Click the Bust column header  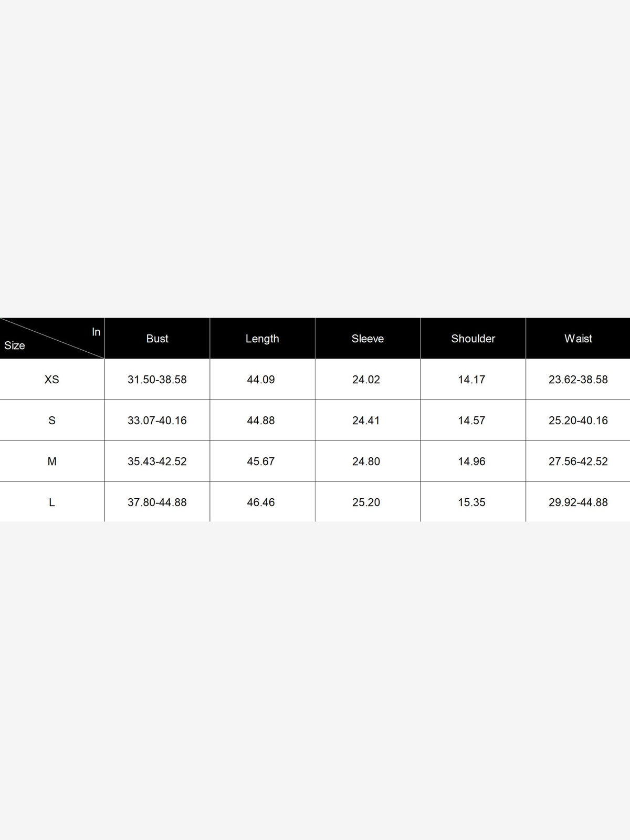coord(157,339)
